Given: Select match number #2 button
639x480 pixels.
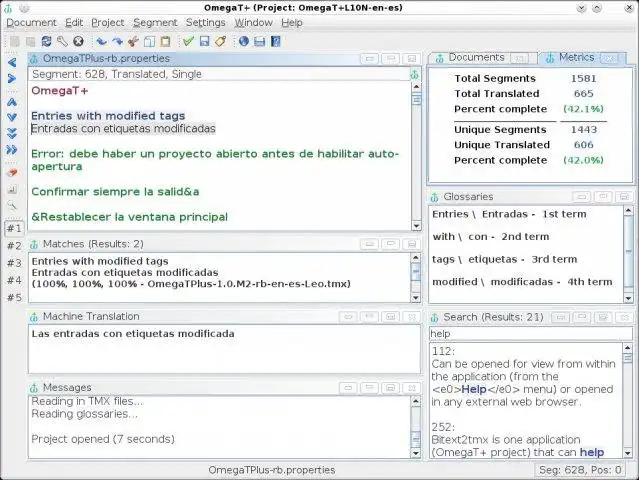Looking at the screenshot, I should coord(14,246).
